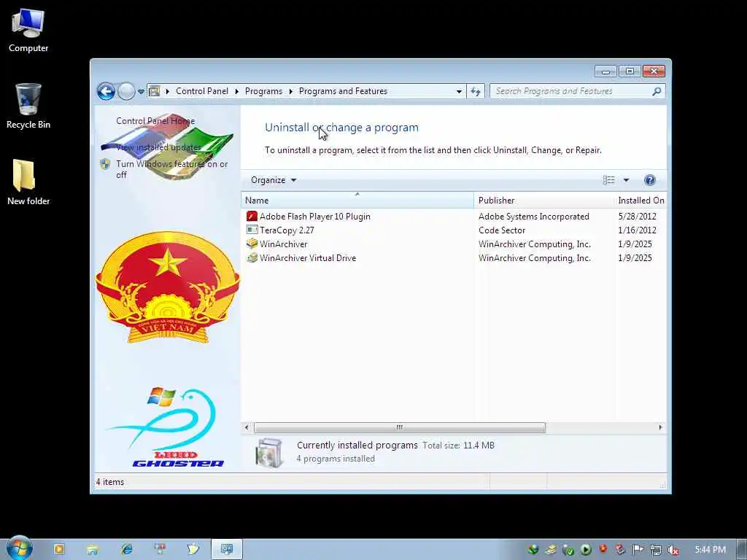Sort the list by the Name column
The width and height of the screenshot is (747, 560).
coord(357,201)
